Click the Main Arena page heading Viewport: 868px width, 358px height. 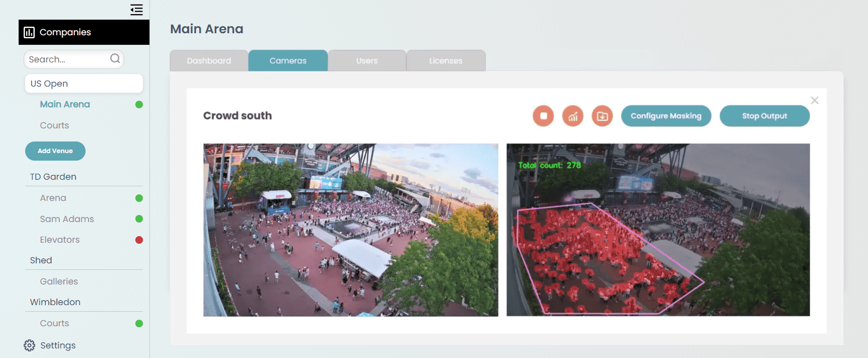point(207,29)
